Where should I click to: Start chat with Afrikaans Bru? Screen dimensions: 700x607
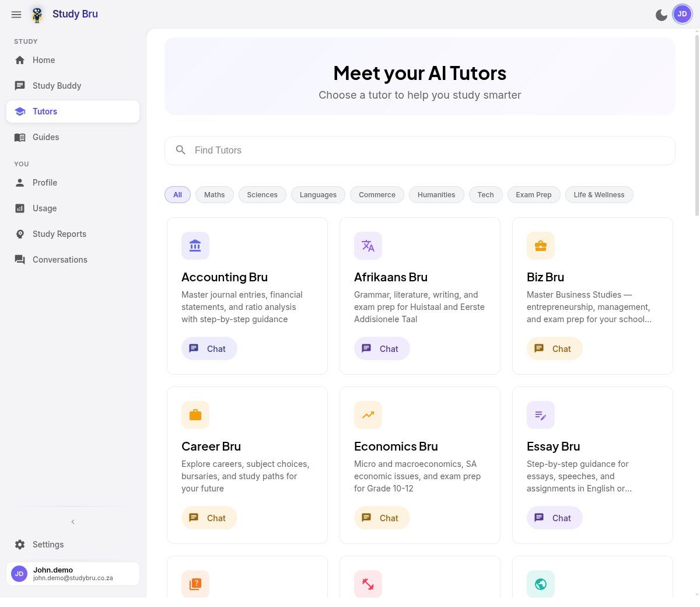pos(382,349)
